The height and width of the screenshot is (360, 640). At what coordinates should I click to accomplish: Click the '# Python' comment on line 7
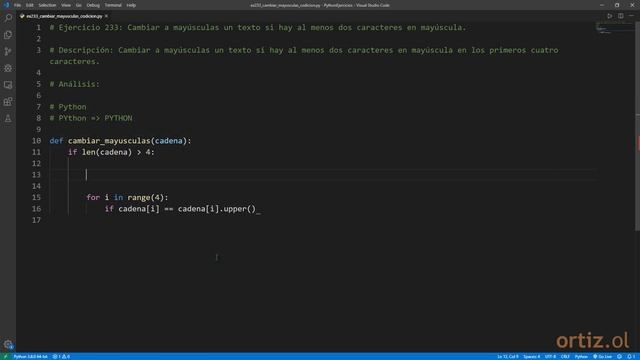pos(68,107)
